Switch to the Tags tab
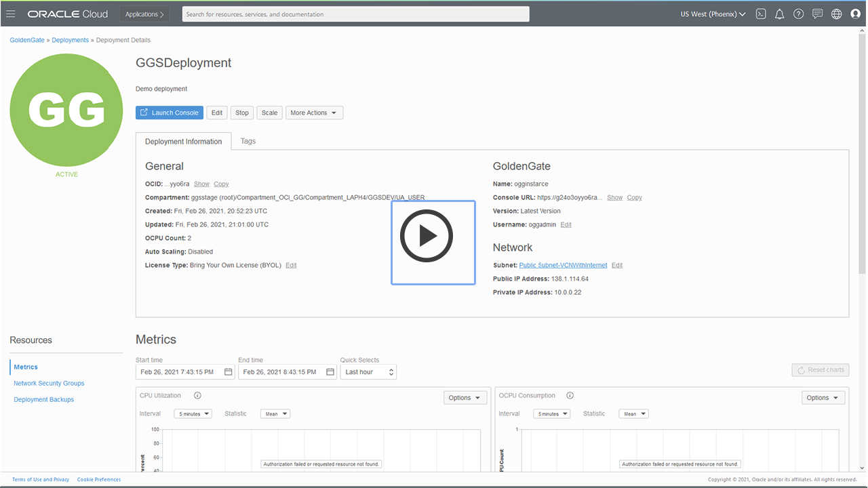 click(248, 142)
